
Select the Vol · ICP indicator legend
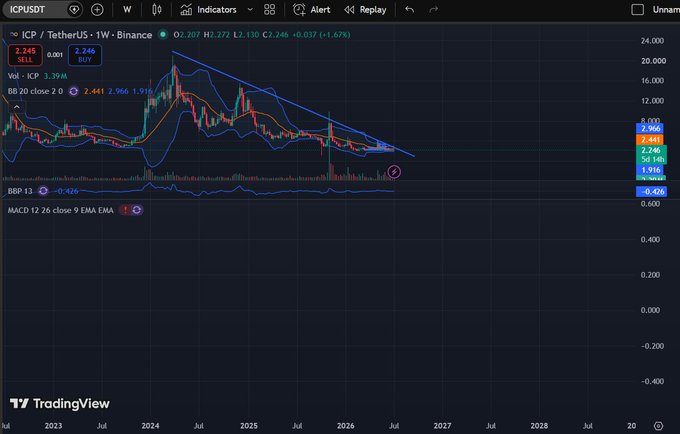(x=23, y=76)
